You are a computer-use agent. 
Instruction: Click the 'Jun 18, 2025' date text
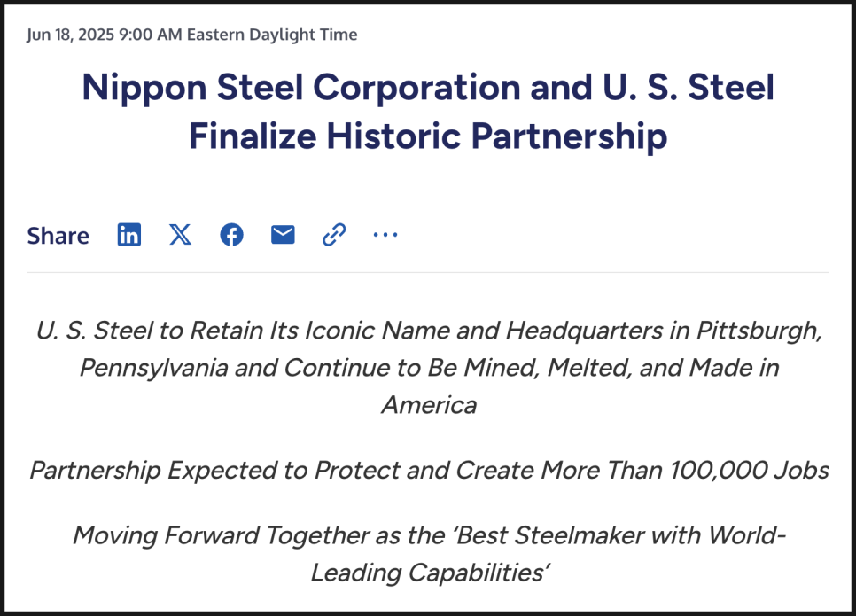[x=70, y=35]
